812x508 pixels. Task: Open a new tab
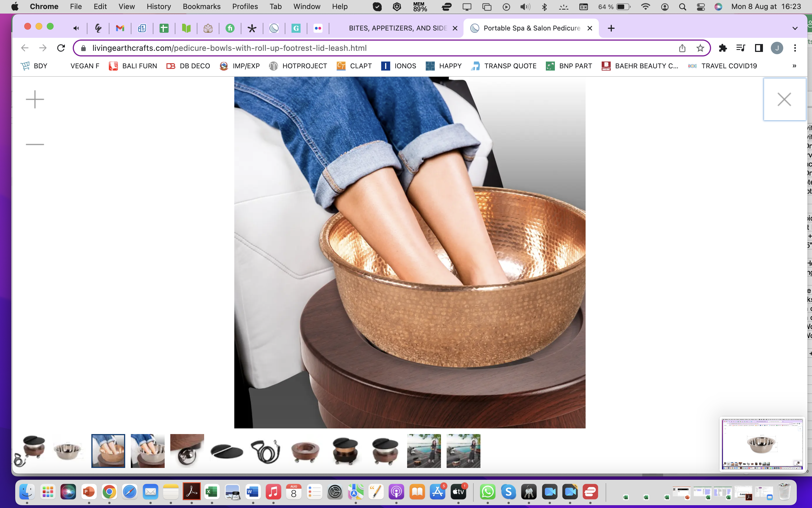(611, 28)
